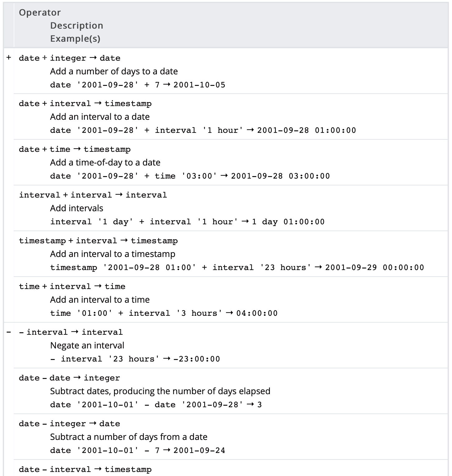Screen dimensions: 452x476
Task: Click the 'date + interval → timestamp' signature
Action: point(85,104)
